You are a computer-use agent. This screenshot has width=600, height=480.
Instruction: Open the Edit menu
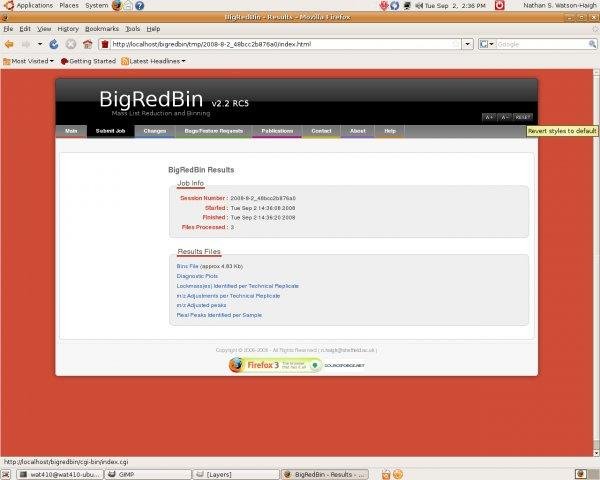coord(25,29)
